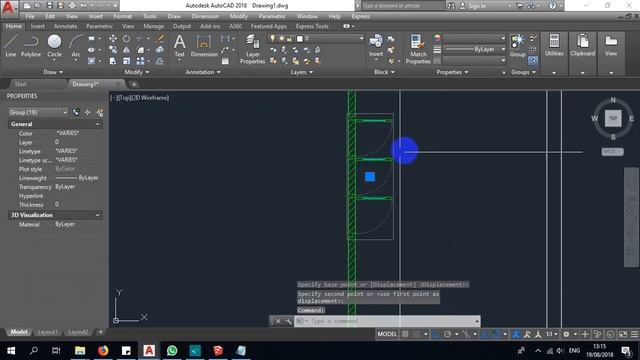Toggle object snap tracking in status bar

point(484,334)
